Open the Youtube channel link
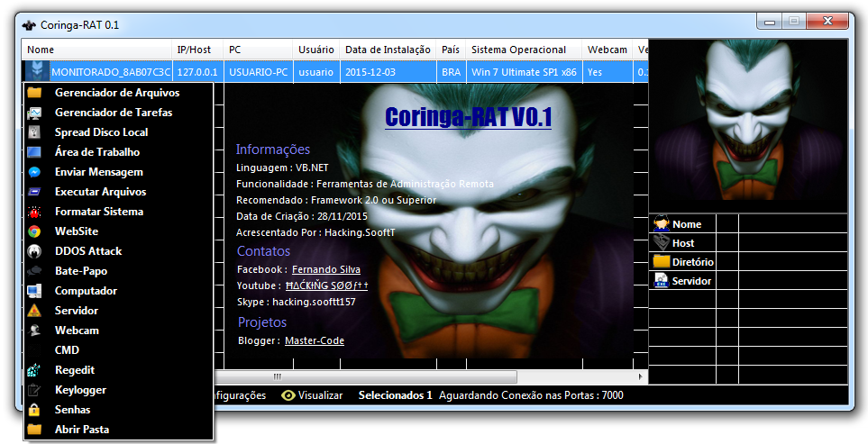 click(x=326, y=285)
